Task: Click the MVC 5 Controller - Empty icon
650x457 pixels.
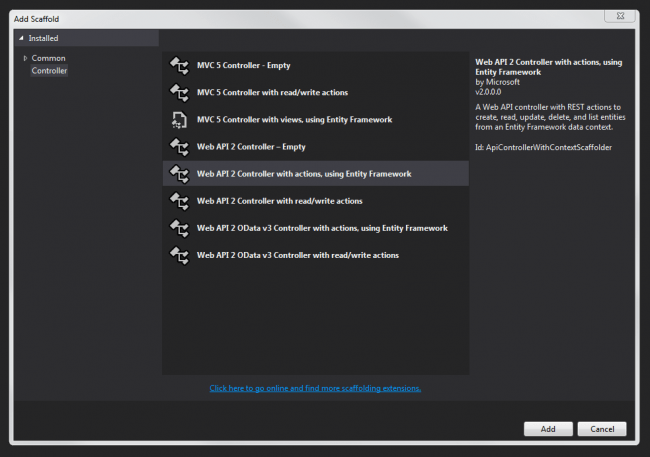Action: click(x=179, y=66)
